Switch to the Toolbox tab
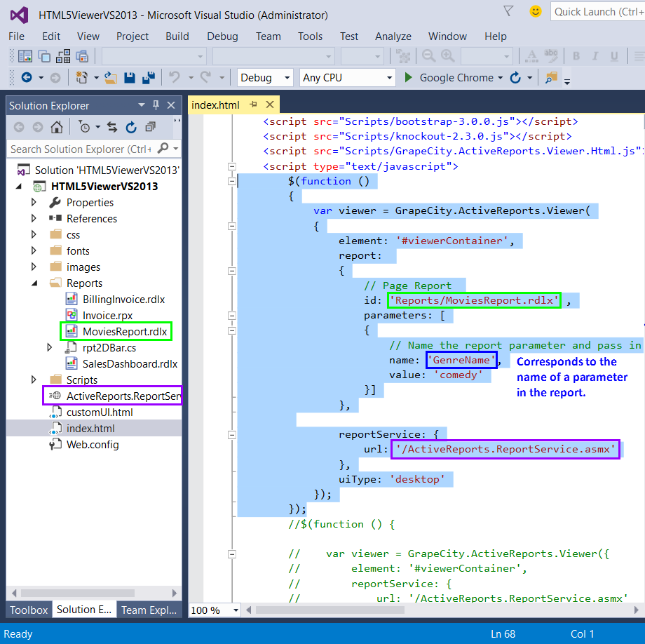Image resolution: width=645 pixels, height=644 pixels. click(29, 610)
